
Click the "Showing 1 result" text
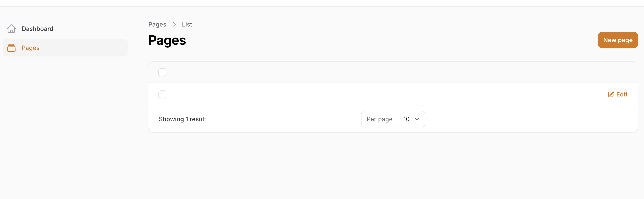click(182, 119)
